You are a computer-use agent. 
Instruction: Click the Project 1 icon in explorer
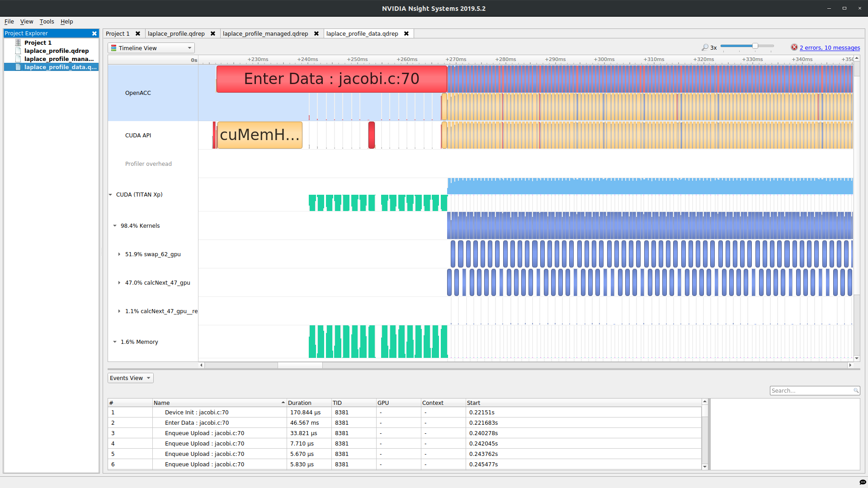18,42
